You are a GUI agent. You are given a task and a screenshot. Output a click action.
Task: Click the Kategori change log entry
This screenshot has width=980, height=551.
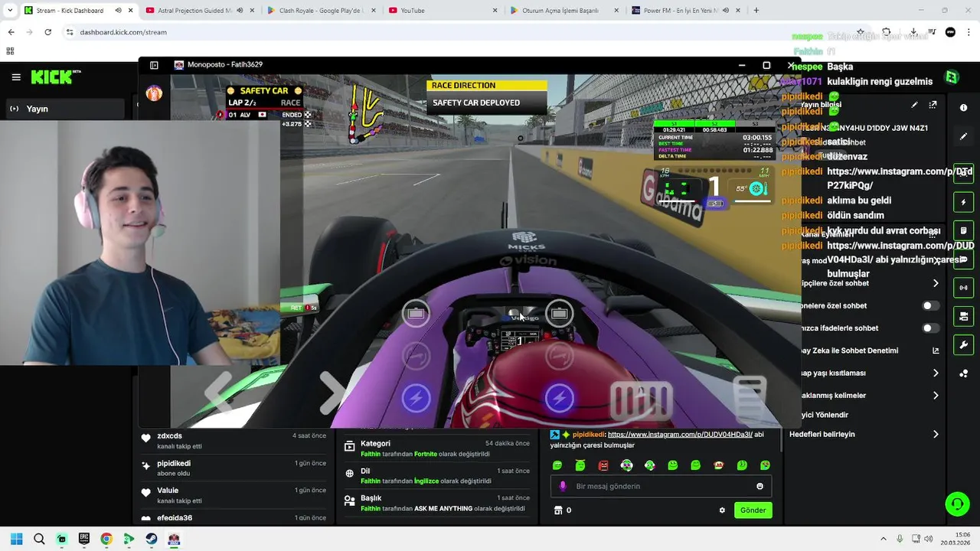pyautogui.click(x=436, y=448)
